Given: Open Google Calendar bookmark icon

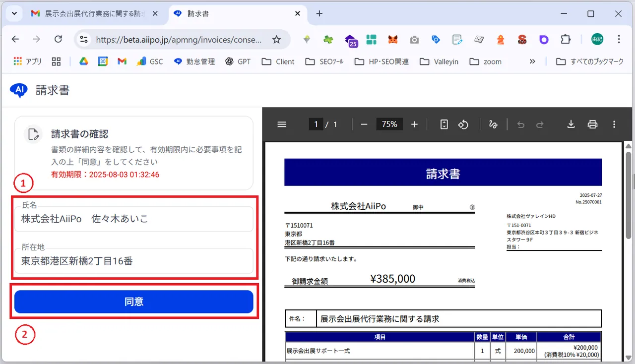Looking at the screenshot, I should (x=103, y=61).
